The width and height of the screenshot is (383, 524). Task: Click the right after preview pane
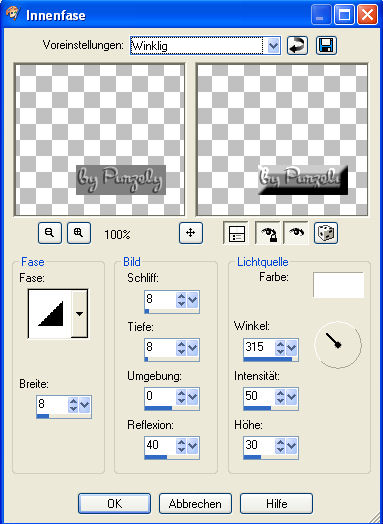[282, 140]
